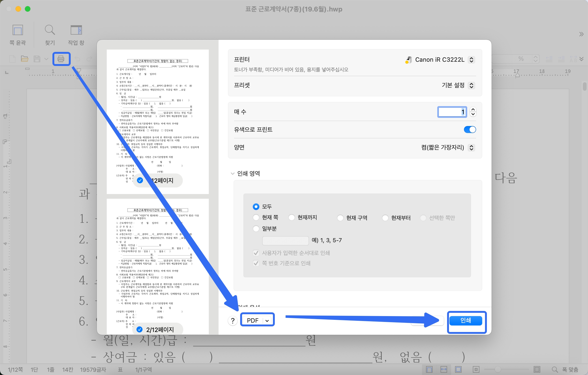This screenshot has height=375, width=588.
Task: Open the Canon iR C3222L printer dropdown
Action: pyautogui.click(x=471, y=60)
